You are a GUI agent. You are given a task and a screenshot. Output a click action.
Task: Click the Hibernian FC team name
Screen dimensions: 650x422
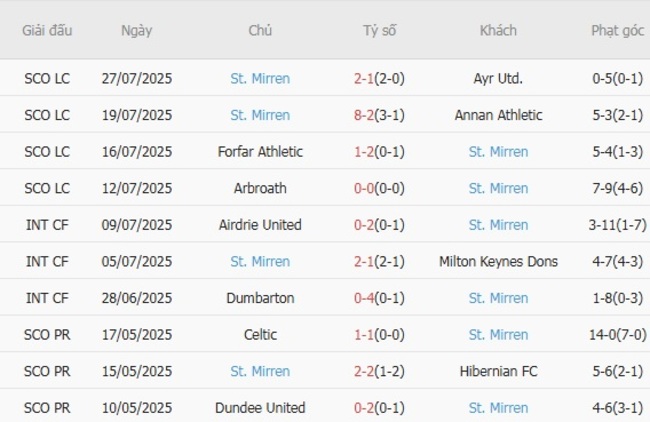(x=498, y=371)
